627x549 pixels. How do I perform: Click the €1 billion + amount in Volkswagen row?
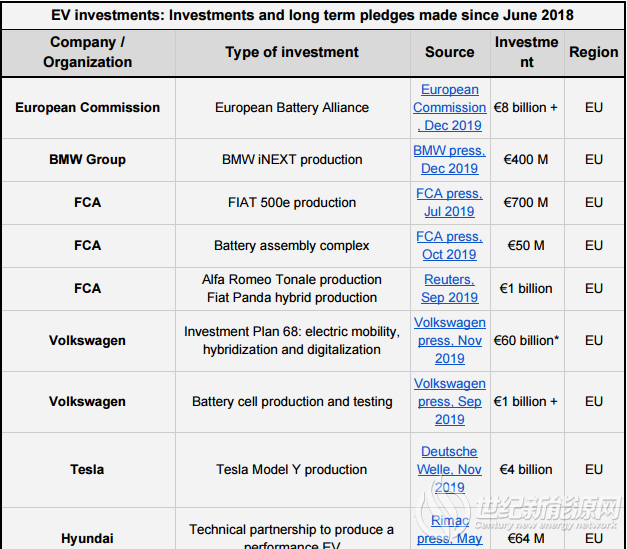pyautogui.click(x=525, y=401)
